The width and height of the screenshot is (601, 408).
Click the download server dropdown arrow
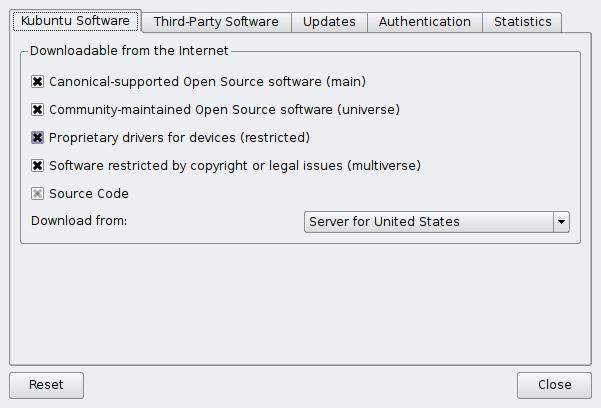point(561,221)
